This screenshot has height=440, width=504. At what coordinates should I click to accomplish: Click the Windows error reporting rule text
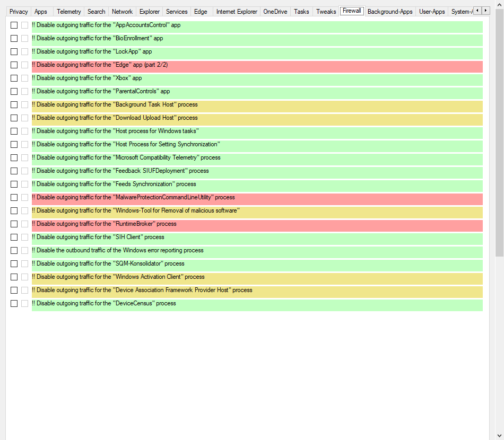tap(118, 251)
